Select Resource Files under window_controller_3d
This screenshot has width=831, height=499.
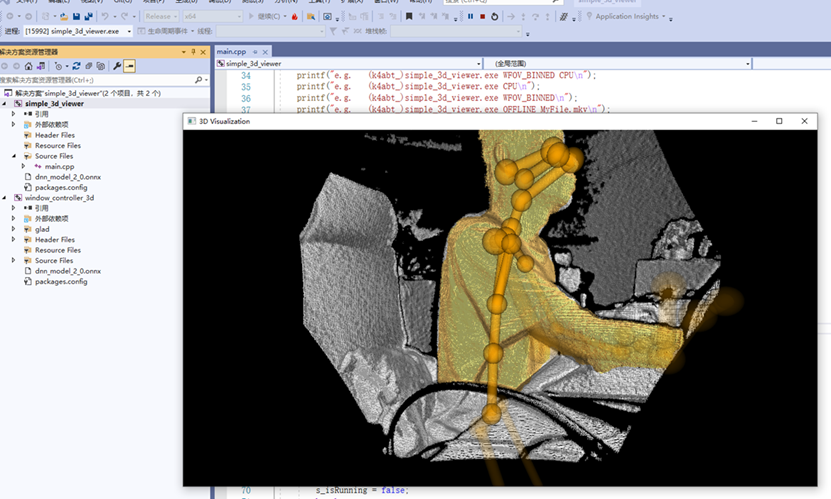tap(58, 250)
